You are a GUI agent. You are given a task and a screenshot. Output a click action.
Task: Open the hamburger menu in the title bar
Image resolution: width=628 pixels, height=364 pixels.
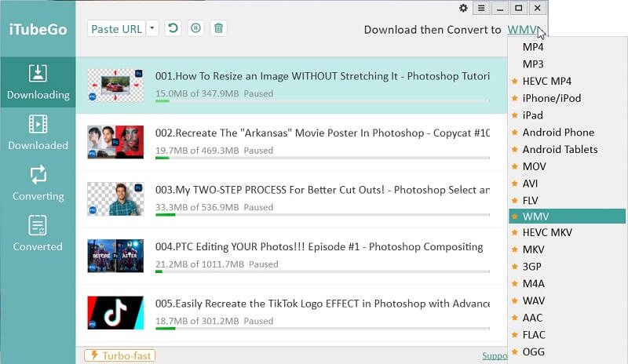tap(481, 8)
